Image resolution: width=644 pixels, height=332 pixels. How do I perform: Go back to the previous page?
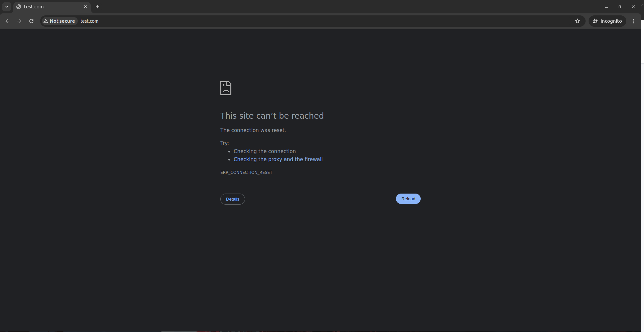click(7, 21)
